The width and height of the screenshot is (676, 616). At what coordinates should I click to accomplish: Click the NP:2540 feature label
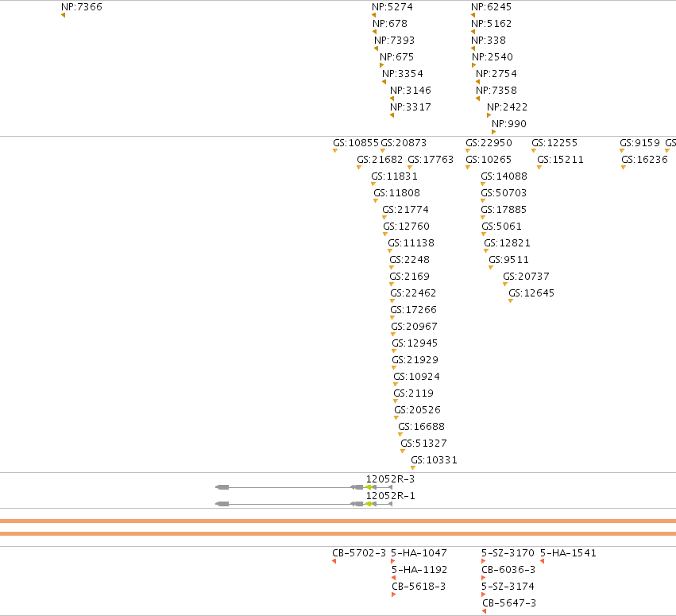[493, 57]
